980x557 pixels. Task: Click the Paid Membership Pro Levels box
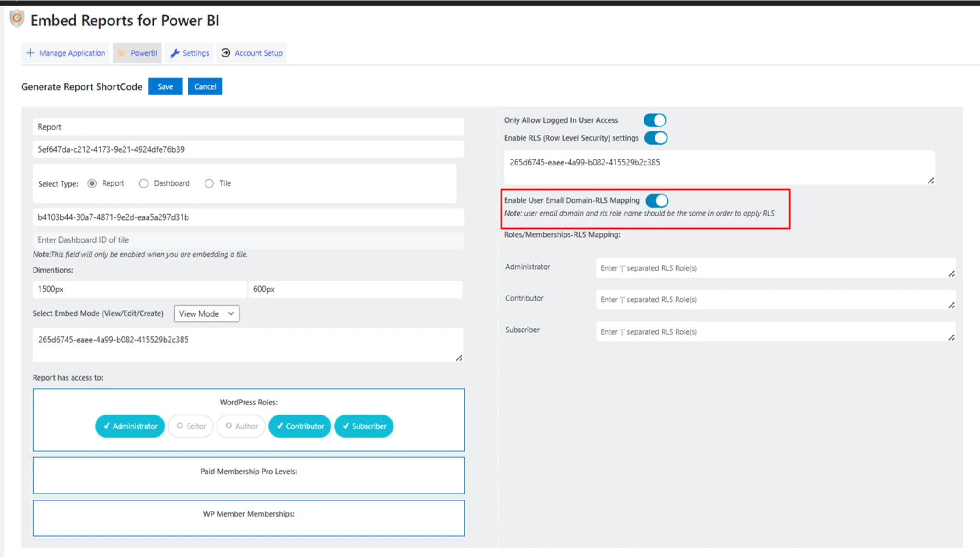(249, 475)
